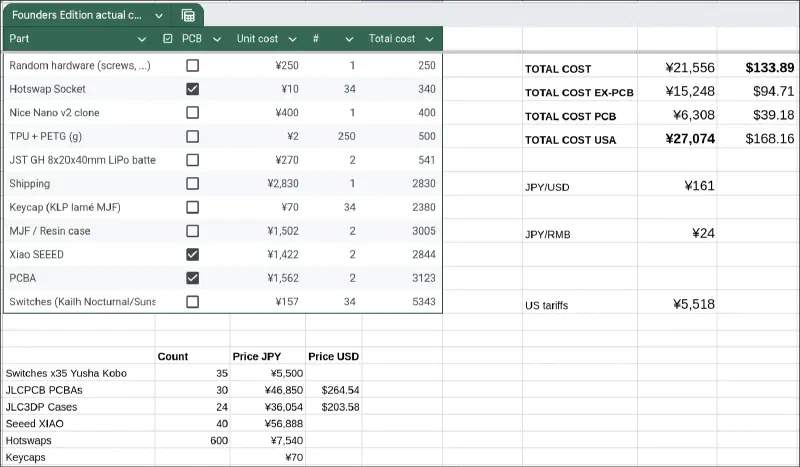Select the '5343' total cost cell
The height and width of the screenshot is (467, 800).
tap(423, 302)
